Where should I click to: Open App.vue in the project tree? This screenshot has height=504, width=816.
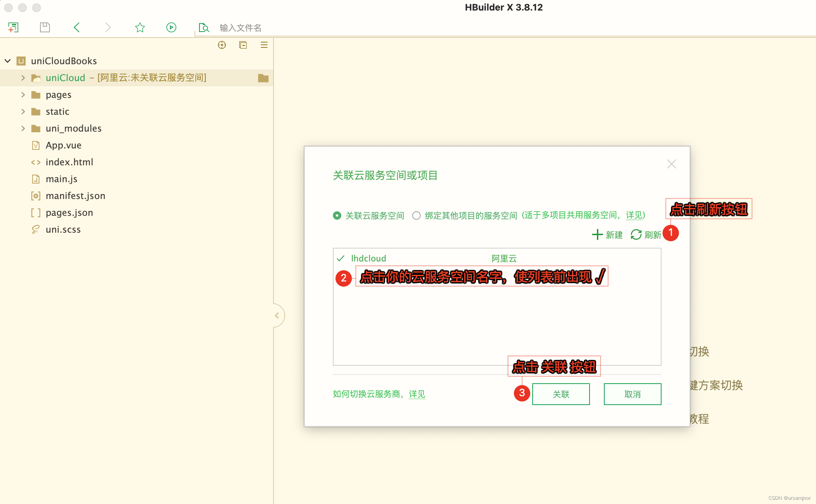(64, 145)
